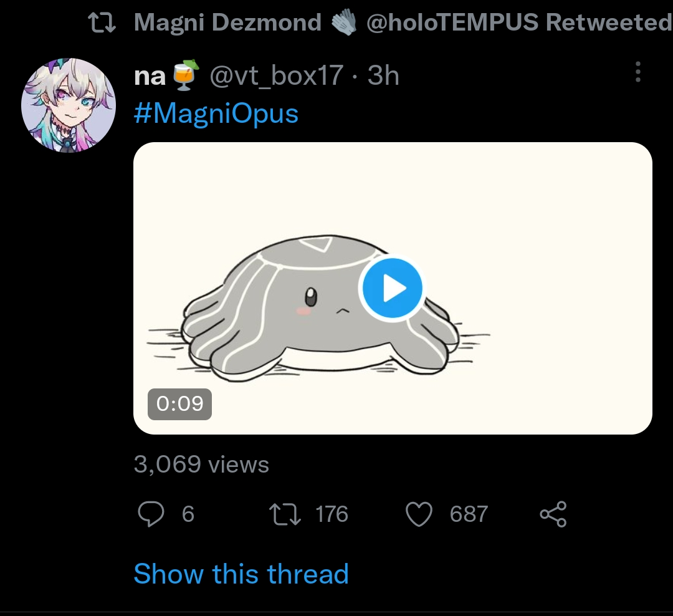
Task: Open the @vt_box17 handle
Action: tap(275, 76)
